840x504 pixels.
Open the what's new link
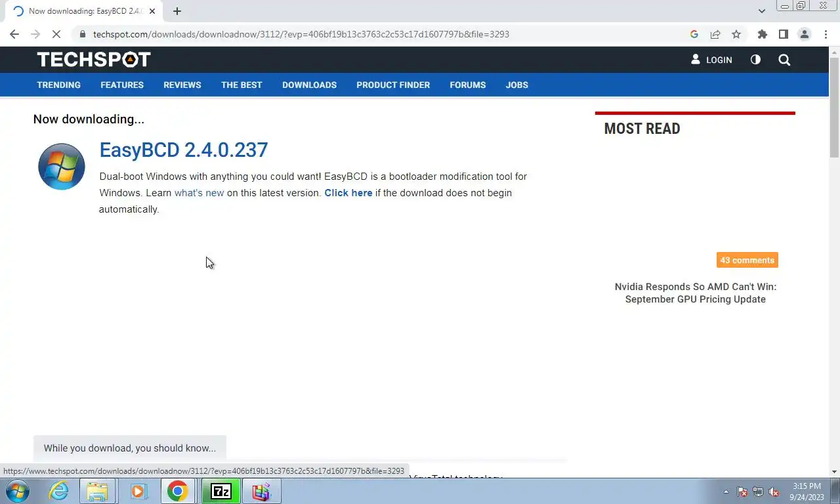(x=199, y=193)
